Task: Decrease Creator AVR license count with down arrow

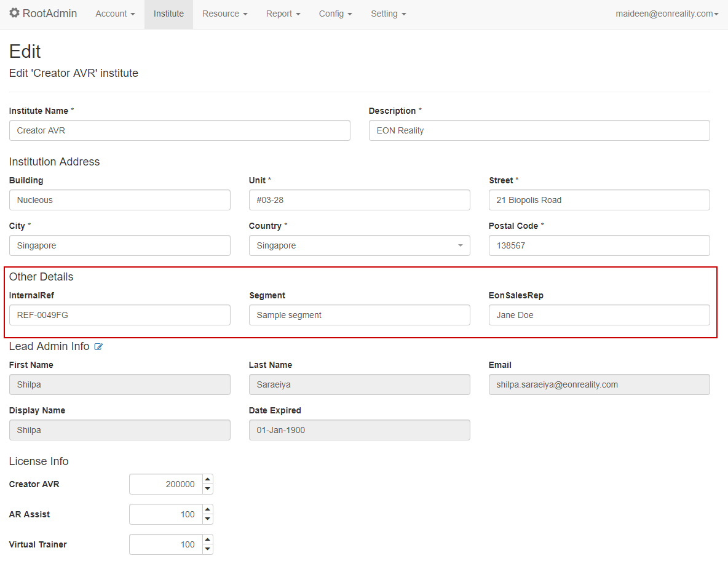Action: pos(208,489)
